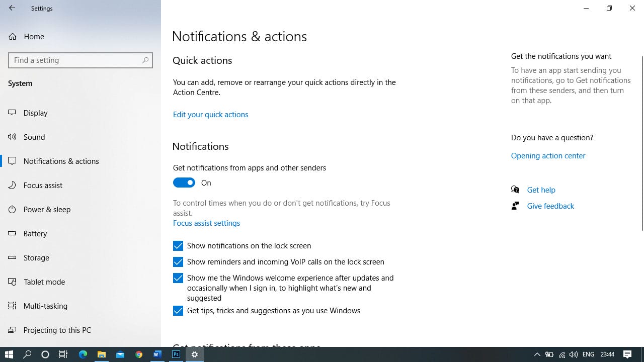Open Word from the taskbar
Image resolution: width=644 pixels, height=362 pixels.
157,354
